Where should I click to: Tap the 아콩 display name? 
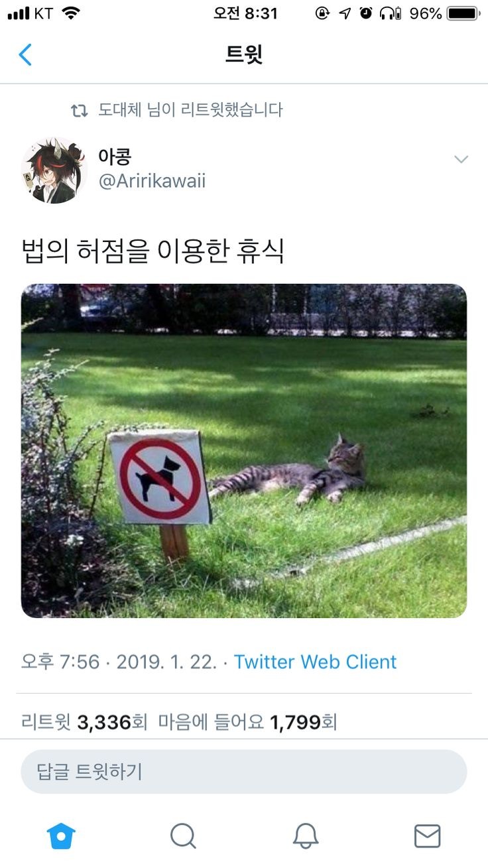coord(115,156)
